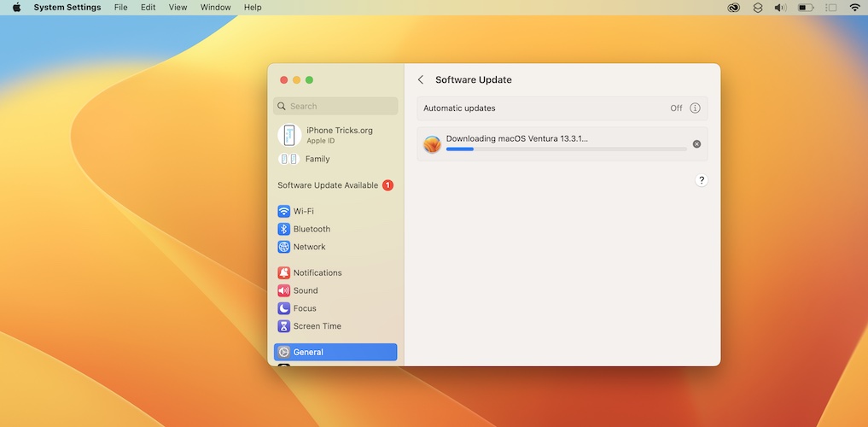
Task: Click the Family sharing icon
Action: tap(288, 159)
